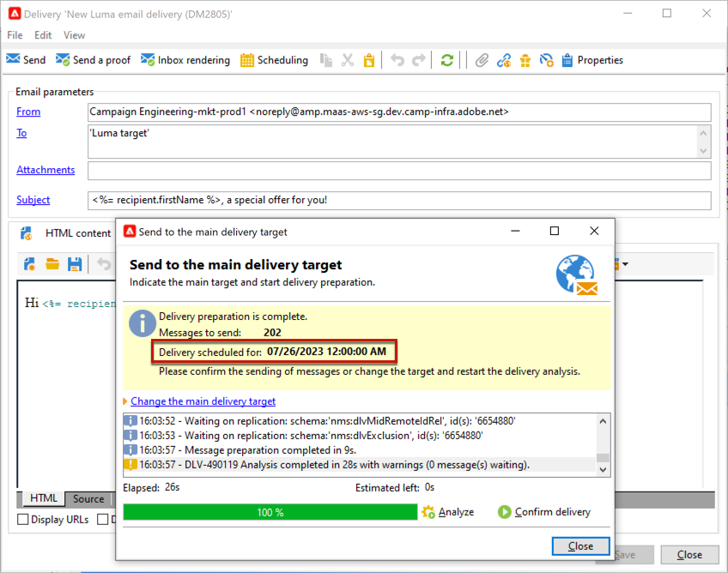The height and width of the screenshot is (573, 728).
Task: Click the To field scroll up arrow
Action: [703, 133]
